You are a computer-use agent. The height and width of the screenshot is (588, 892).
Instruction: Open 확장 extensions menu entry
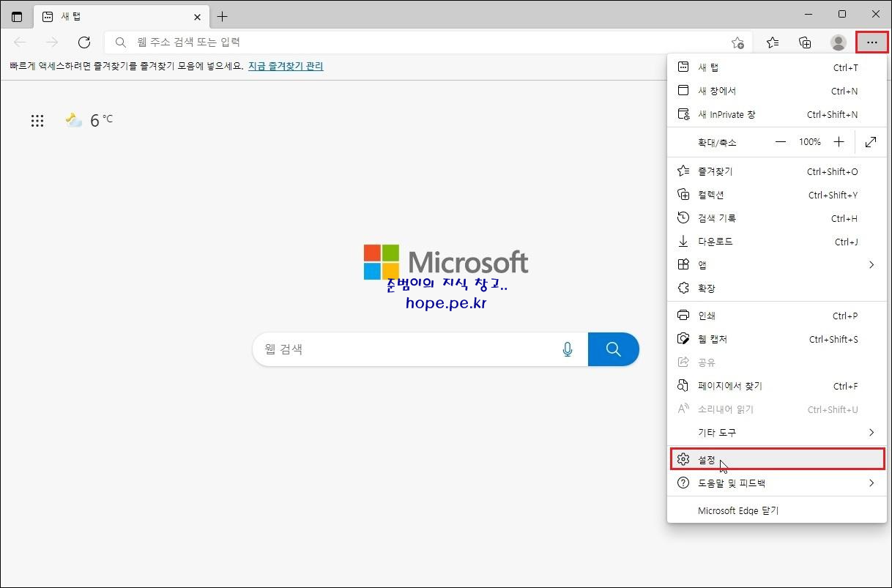pyautogui.click(x=776, y=289)
